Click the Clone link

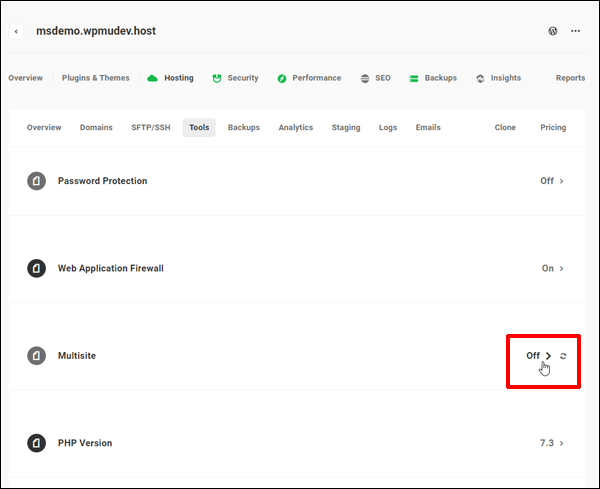pyautogui.click(x=507, y=128)
